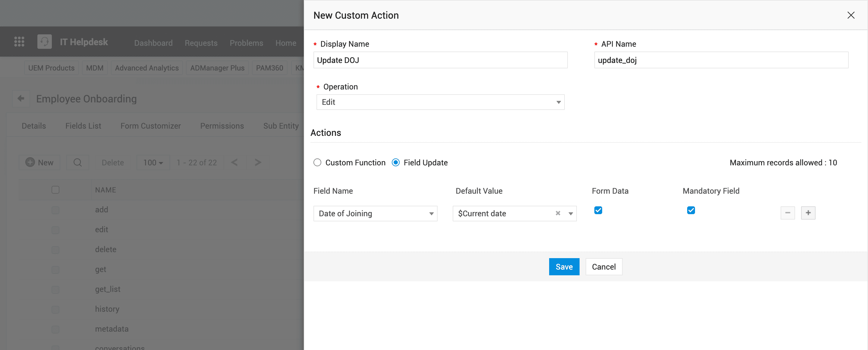The image size is (868, 350).
Task: Tick the checkbox for the delete row
Action: pos(55,250)
